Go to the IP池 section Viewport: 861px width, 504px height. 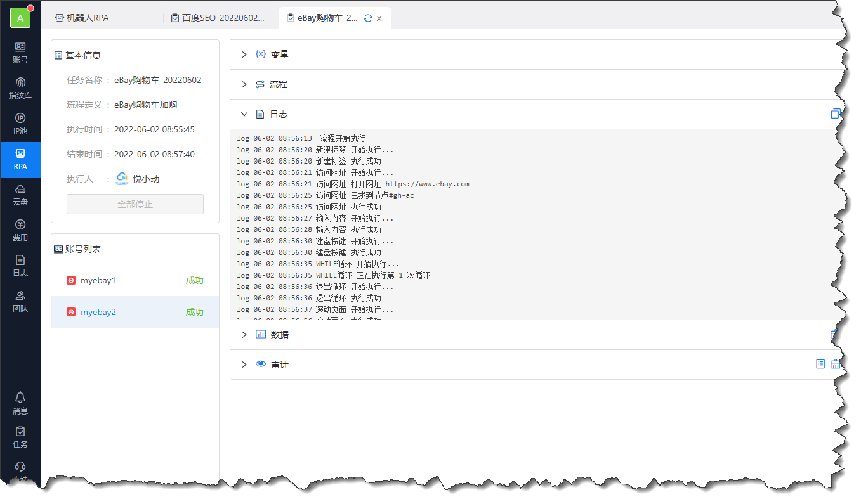pyautogui.click(x=20, y=124)
